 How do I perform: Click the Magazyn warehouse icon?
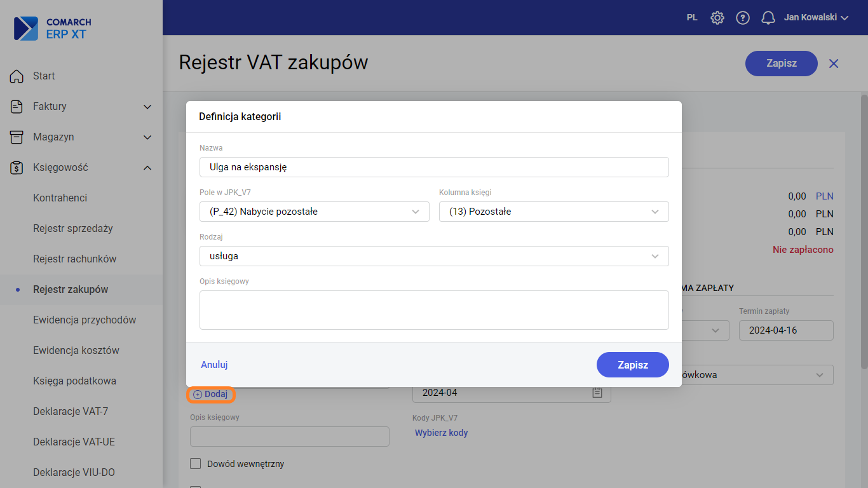coord(17,137)
